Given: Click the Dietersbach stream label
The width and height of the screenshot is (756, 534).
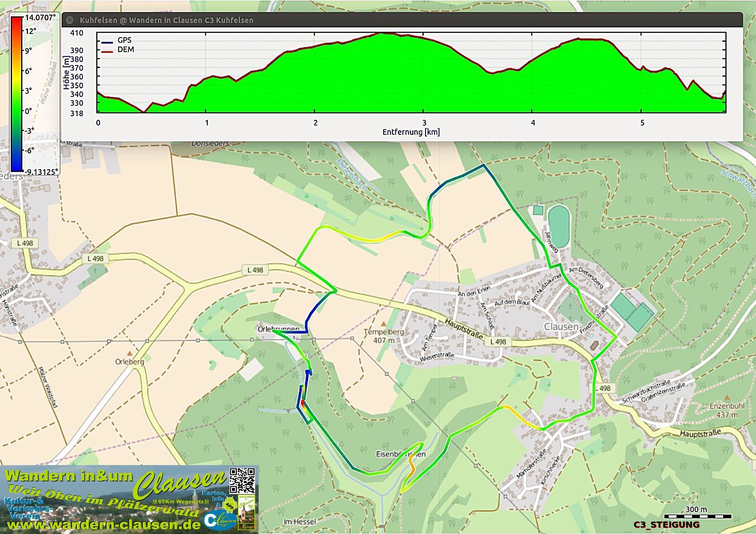Looking at the screenshot, I should (352, 175).
